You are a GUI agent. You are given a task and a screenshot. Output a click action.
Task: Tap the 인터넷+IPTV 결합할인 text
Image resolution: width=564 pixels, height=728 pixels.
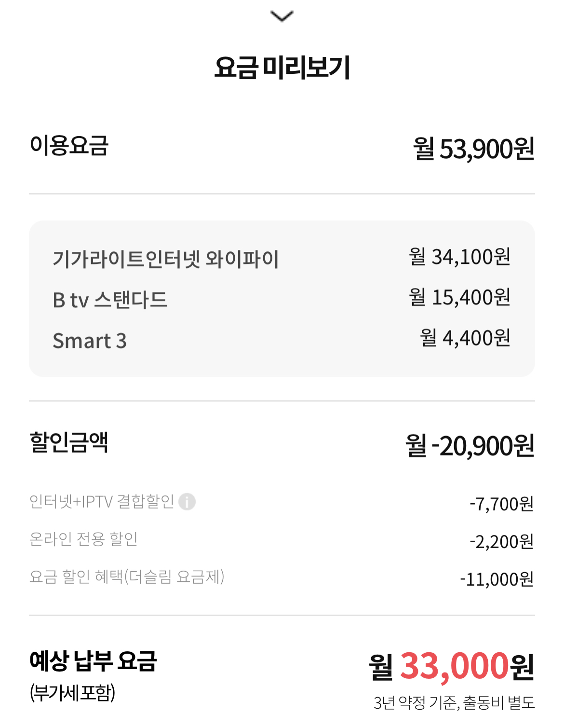click(x=102, y=502)
